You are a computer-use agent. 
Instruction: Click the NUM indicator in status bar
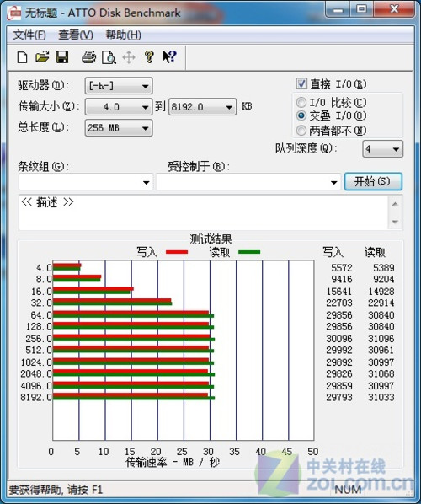348,490
